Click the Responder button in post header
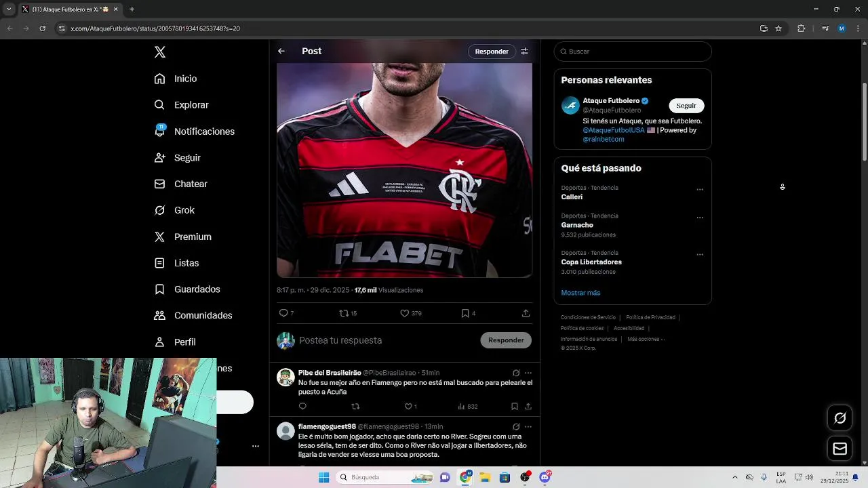Viewport: 868px width, 488px height. (492, 52)
